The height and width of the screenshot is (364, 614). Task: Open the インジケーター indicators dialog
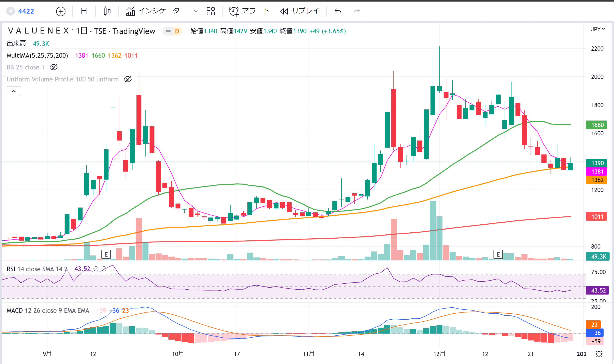pyautogui.click(x=156, y=11)
